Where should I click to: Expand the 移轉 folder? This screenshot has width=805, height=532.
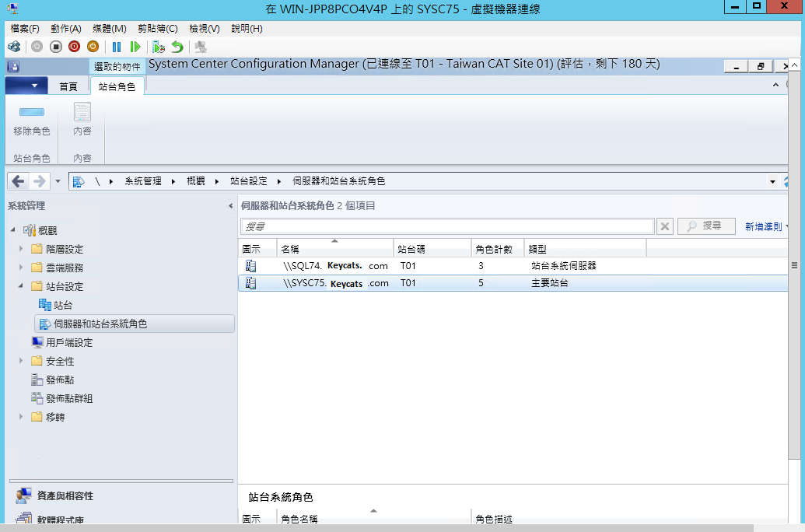[x=21, y=416]
